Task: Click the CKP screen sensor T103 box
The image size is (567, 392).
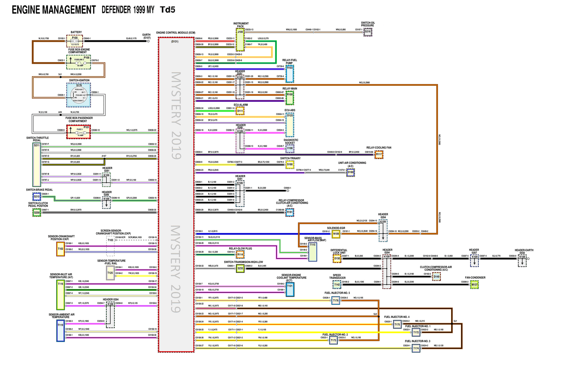Action: tap(111, 246)
